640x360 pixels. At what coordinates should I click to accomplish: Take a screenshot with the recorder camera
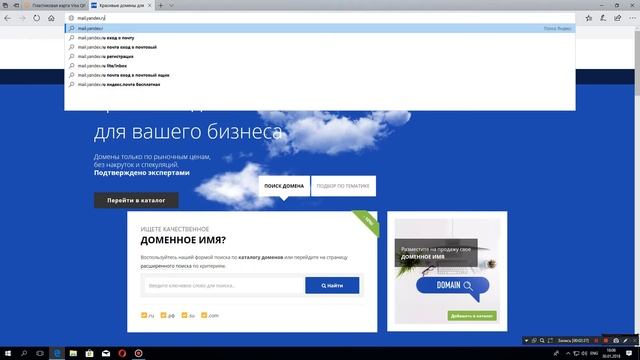coord(616,340)
